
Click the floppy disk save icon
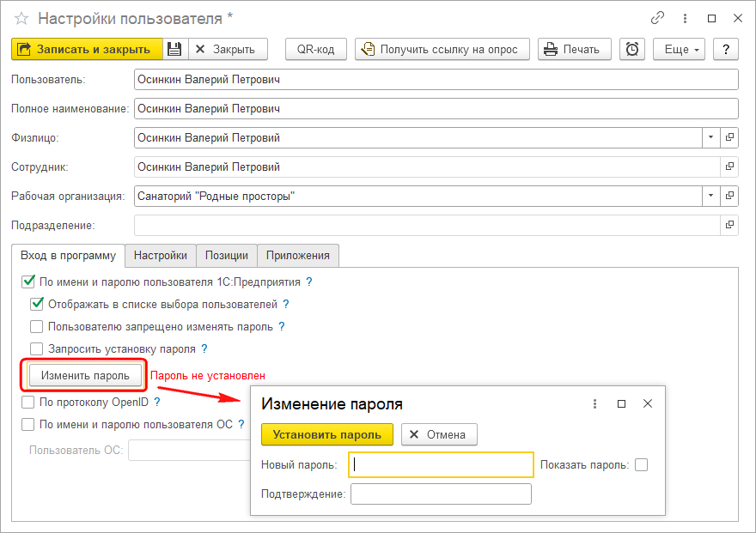(x=174, y=49)
